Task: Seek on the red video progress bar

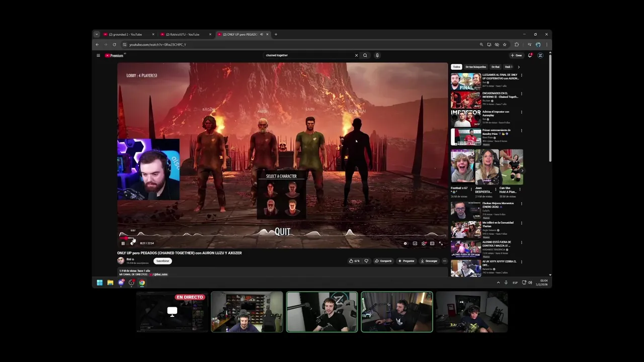Action: 282,237
